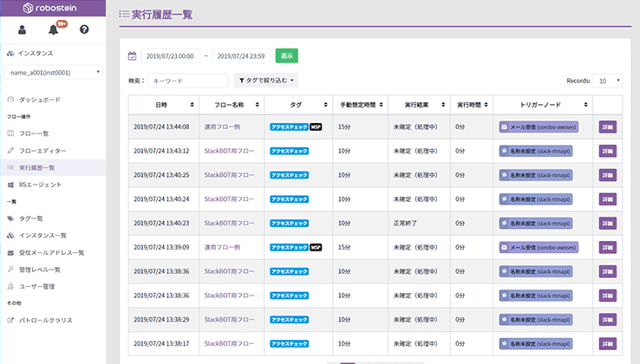640x364 pixels.
Task: Open 運用フロー例 link in 13:44:08 row
Action: (x=223, y=127)
